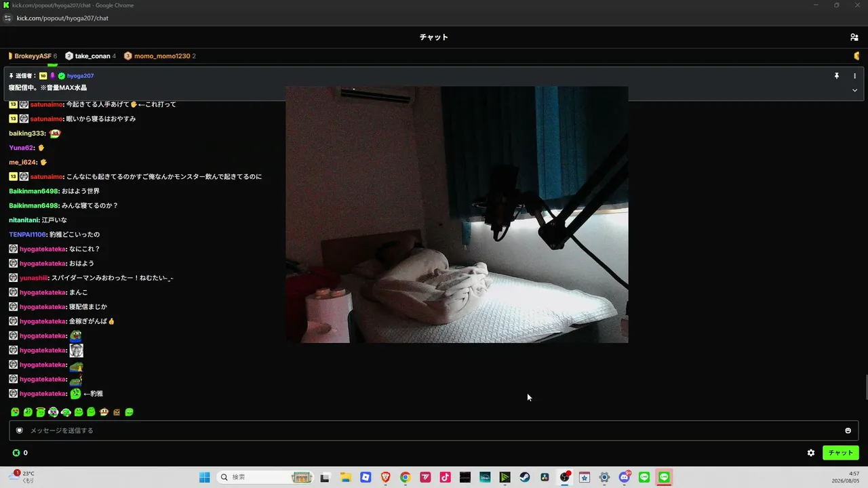Click username me_i624
The image size is (868, 488).
pyautogui.click(x=22, y=163)
